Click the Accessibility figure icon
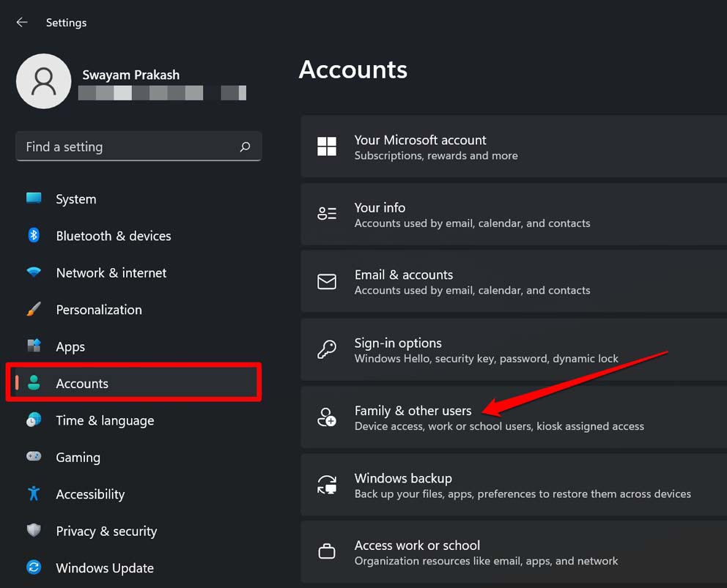Viewport: 727px width, 588px height. [34, 494]
